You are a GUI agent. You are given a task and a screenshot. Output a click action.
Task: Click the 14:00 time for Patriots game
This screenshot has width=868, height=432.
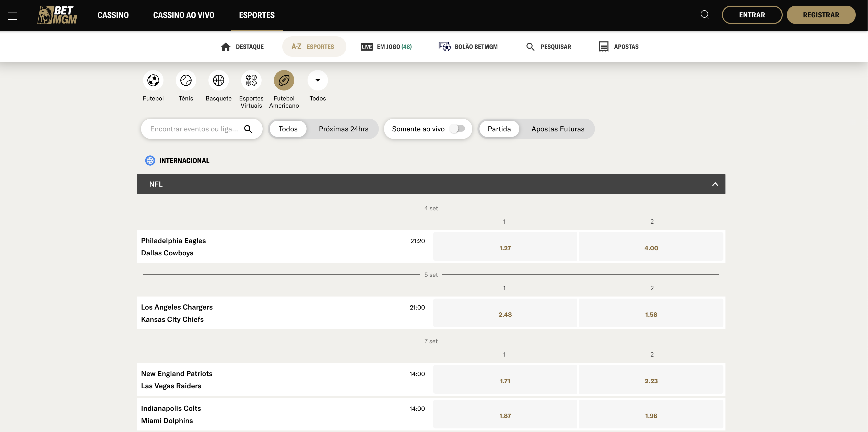point(417,374)
